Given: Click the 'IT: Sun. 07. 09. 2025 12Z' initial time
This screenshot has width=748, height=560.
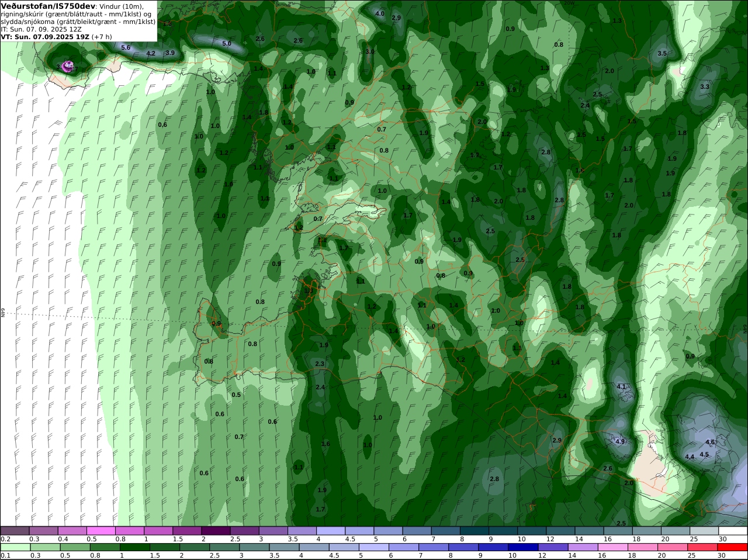Looking at the screenshot, I should [41, 29].
